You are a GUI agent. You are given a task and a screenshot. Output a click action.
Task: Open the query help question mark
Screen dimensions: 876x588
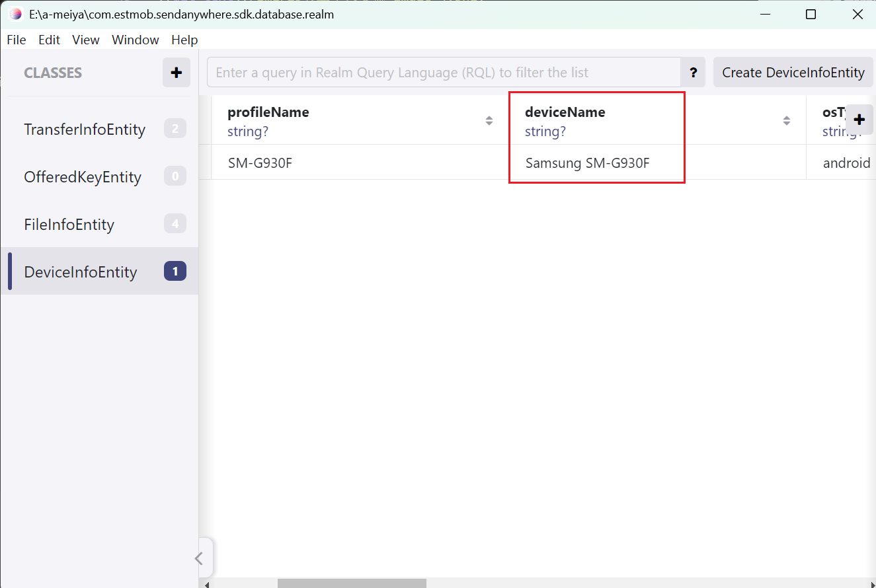point(693,73)
